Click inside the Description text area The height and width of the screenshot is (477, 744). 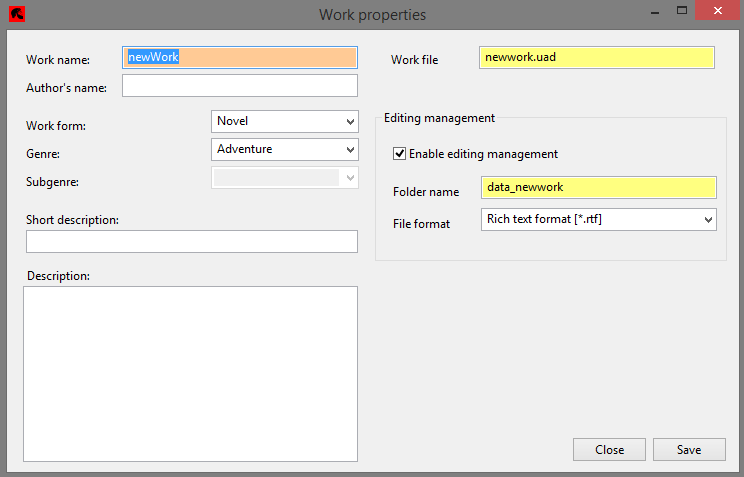click(x=190, y=374)
